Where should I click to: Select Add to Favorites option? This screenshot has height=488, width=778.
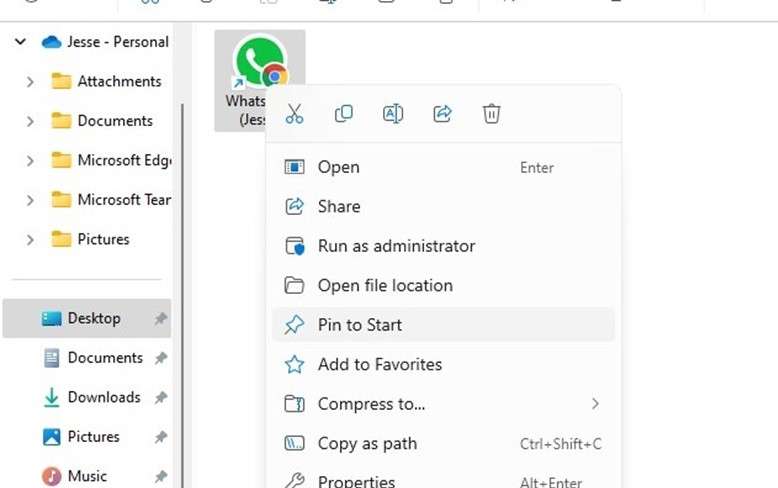click(x=379, y=365)
